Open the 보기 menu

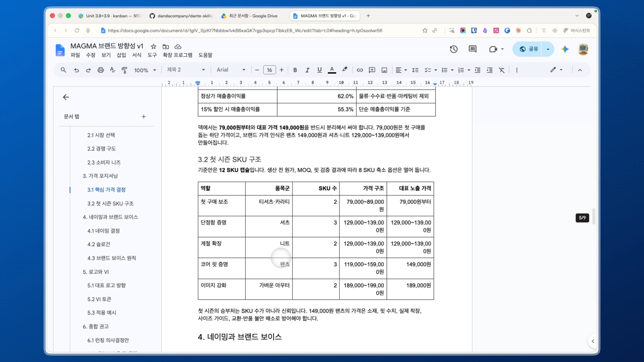[106, 55]
